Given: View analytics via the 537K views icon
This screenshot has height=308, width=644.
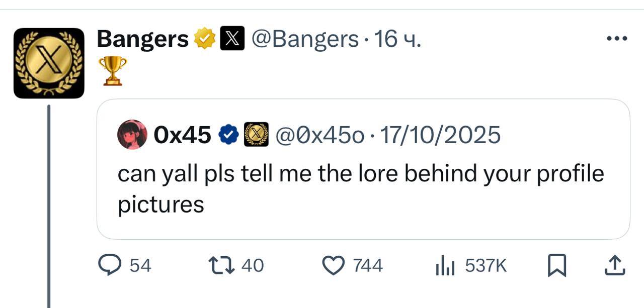Looking at the screenshot, I should point(445,265).
